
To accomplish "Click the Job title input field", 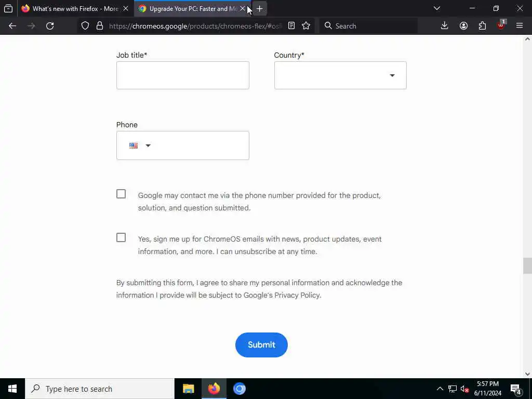I will 182,75.
